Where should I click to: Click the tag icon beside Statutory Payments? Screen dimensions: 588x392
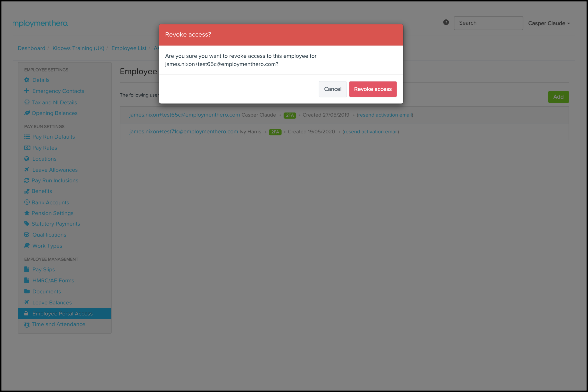click(27, 224)
